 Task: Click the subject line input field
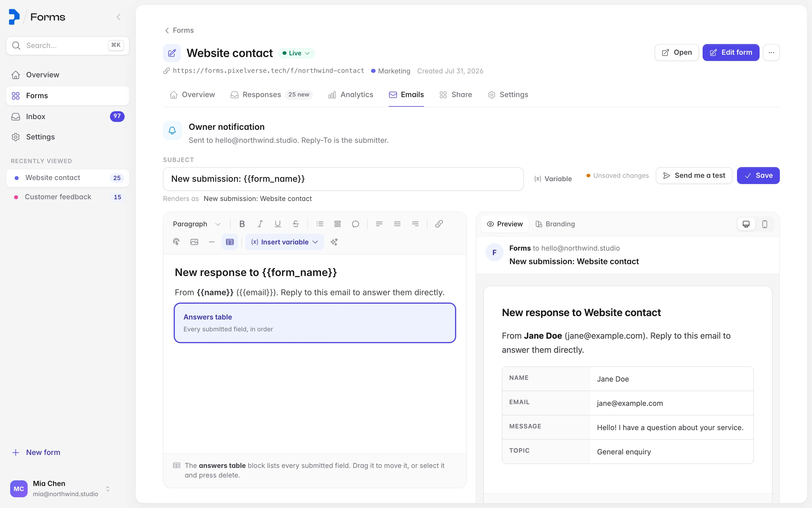[343, 179]
